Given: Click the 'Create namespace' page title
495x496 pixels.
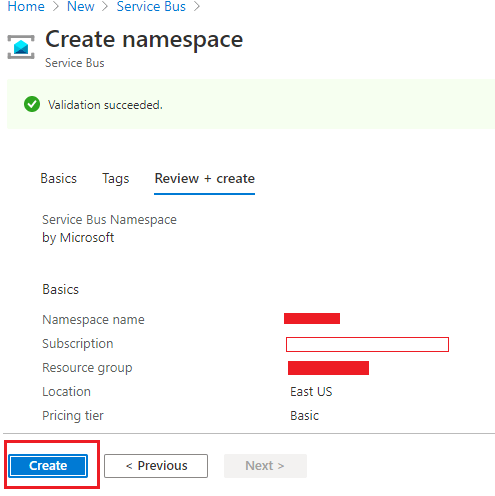Looking at the screenshot, I should (x=144, y=39).
